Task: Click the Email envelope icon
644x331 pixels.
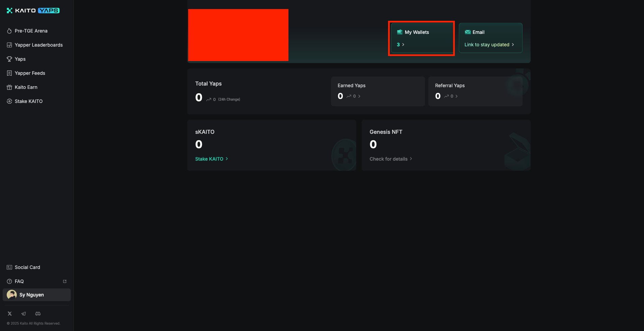Action: point(468,32)
